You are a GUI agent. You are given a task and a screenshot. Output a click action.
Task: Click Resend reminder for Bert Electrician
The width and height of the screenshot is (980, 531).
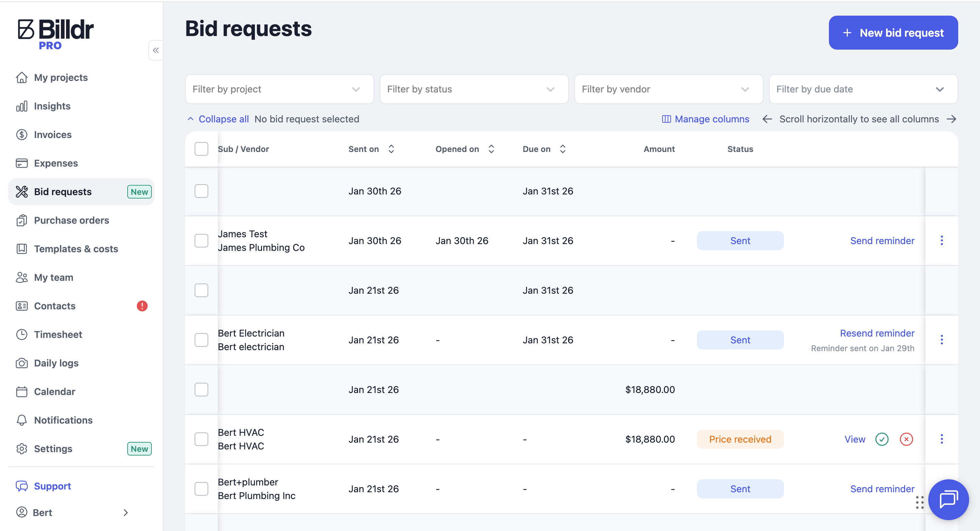coord(877,333)
